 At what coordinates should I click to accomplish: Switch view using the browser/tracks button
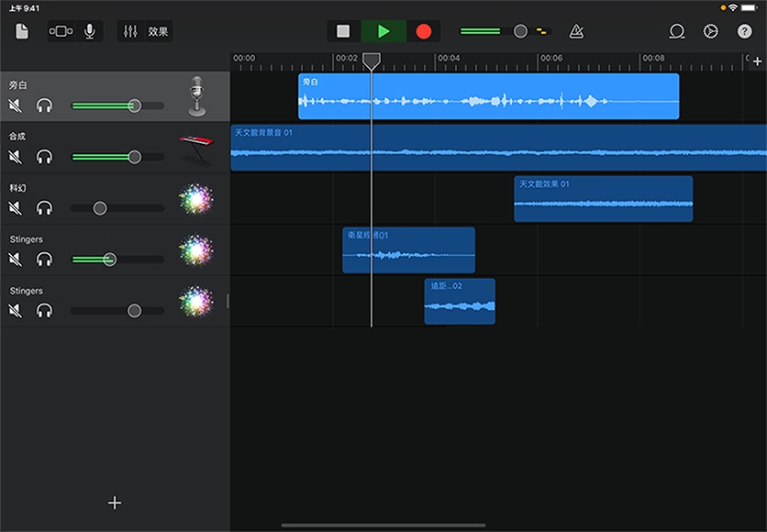pyautogui.click(x=61, y=31)
